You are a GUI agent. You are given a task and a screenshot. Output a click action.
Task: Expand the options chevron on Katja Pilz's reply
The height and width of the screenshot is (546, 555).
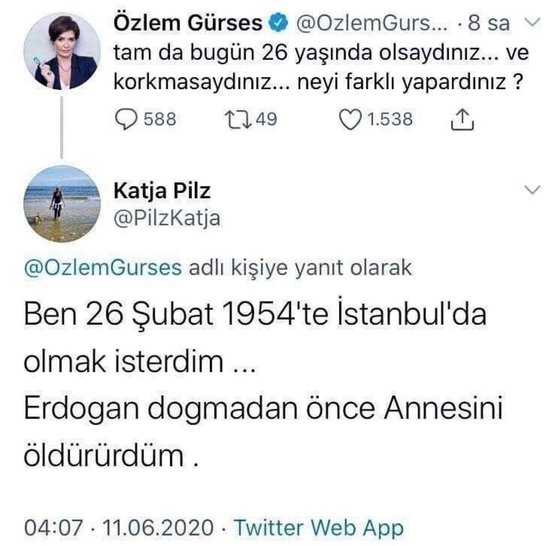[x=532, y=190]
